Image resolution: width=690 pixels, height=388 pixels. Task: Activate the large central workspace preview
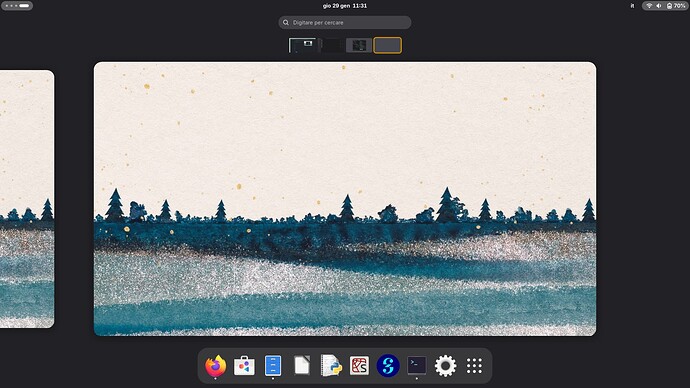pos(345,199)
